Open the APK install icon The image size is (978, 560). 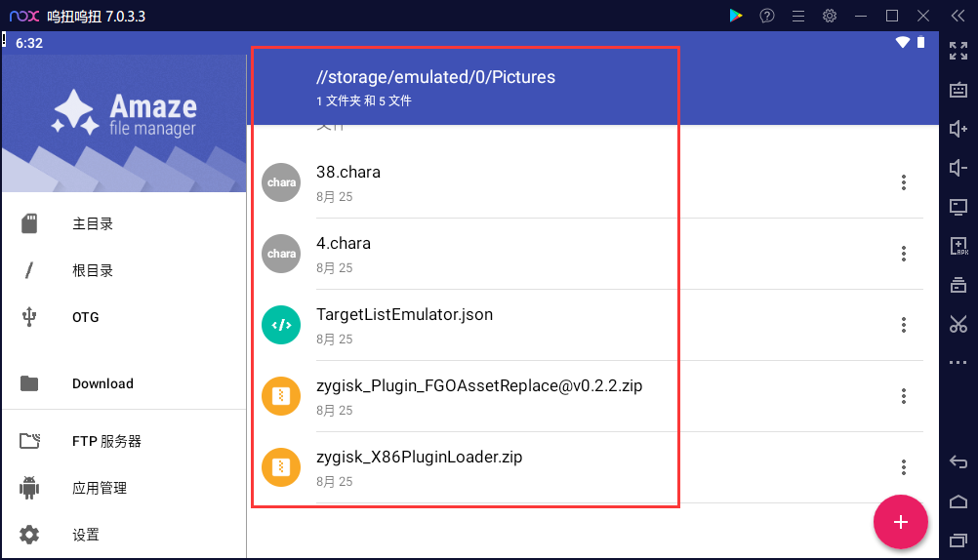(958, 246)
